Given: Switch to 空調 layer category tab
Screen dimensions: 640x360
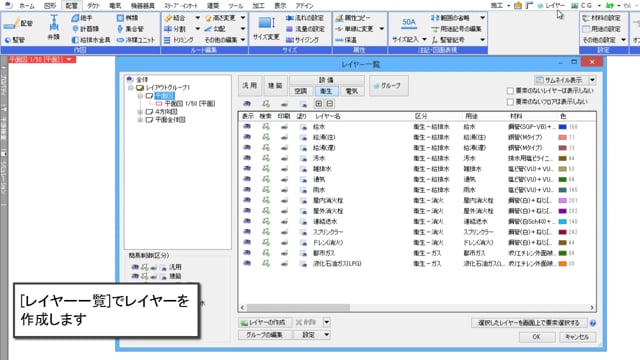Looking at the screenshot, I should pyautogui.click(x=301, y=91).
